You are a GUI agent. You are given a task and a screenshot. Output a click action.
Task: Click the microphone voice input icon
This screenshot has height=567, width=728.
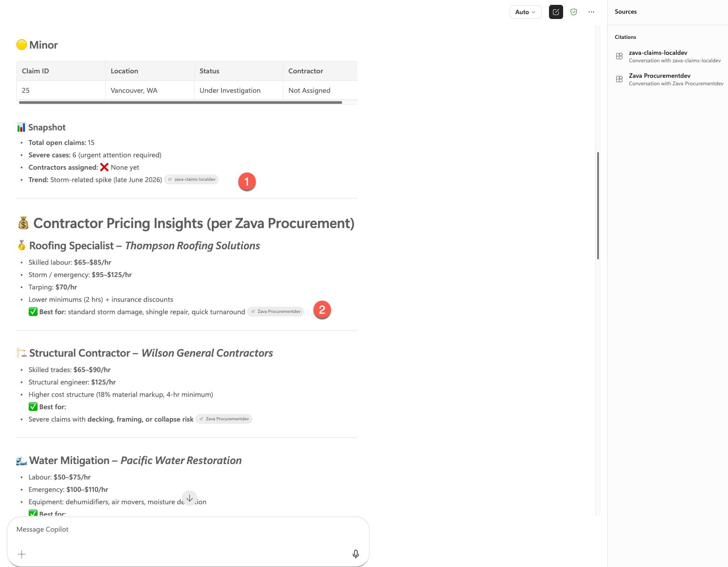pyautogui.click(x=355, y=554)
